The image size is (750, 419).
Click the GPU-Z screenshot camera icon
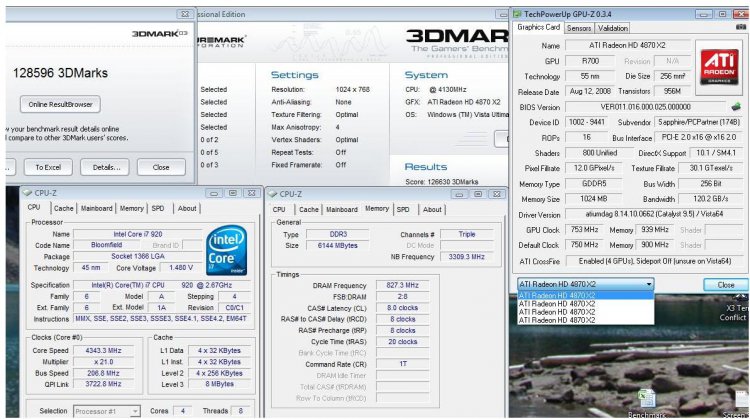coord(741,27)
